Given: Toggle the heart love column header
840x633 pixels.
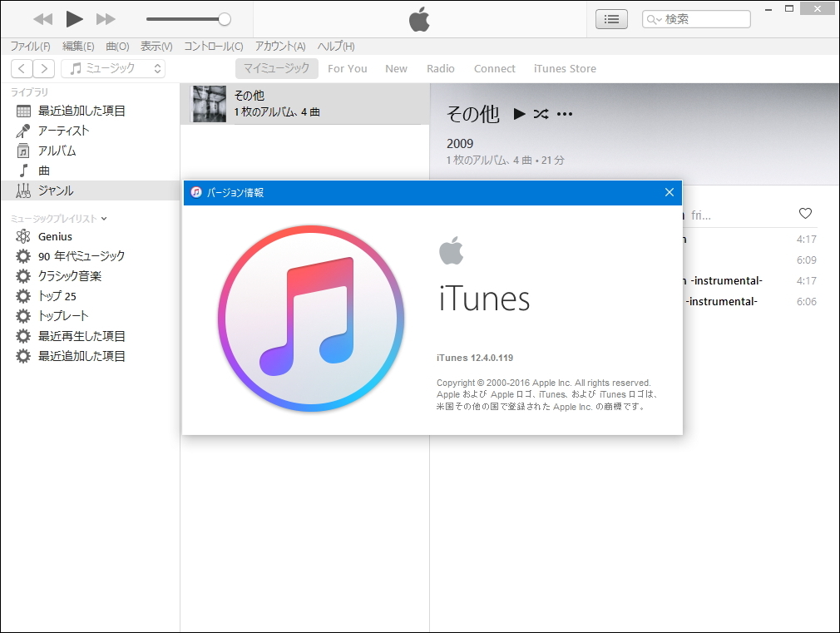Looking at the screenshot, I should (x=805, y=213).
